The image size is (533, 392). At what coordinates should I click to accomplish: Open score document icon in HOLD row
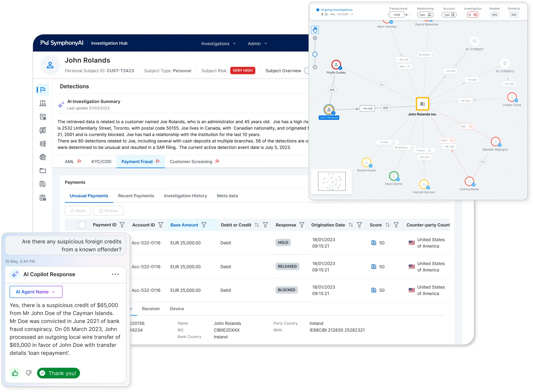pyautogui.click(x=374, y=243)
